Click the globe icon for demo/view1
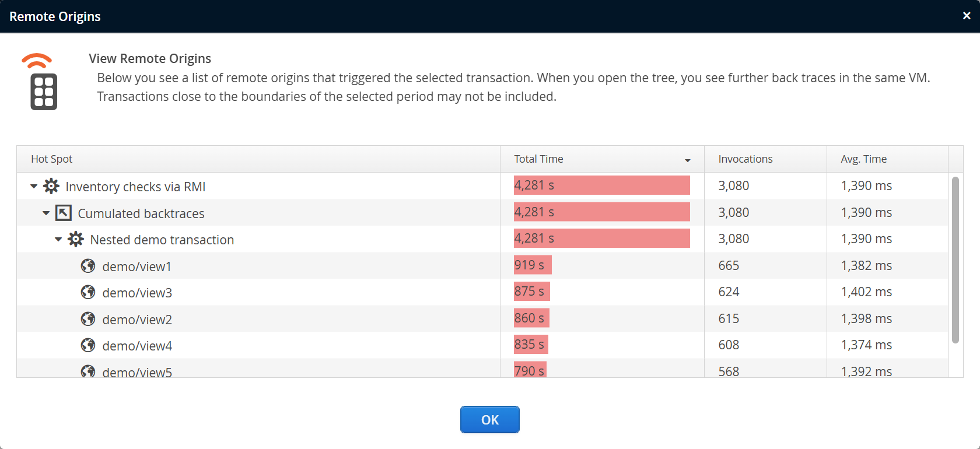This screenshot has height=449, width=980. [x=88, y=266]
